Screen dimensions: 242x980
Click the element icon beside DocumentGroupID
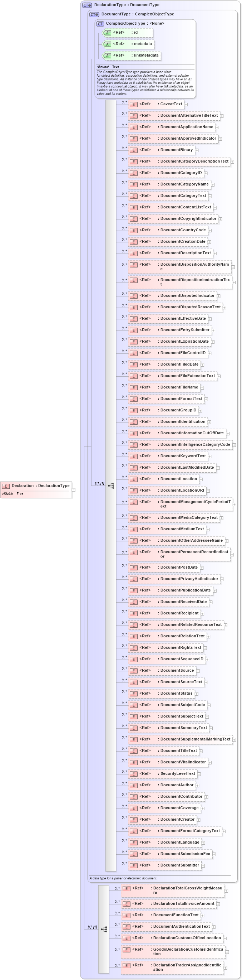(133, 410)
